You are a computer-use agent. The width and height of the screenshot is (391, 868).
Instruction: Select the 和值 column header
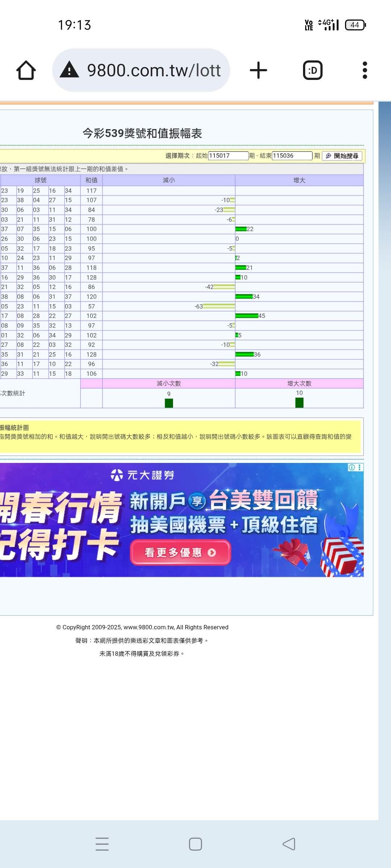pyautogui.click(x=92, y=180)
